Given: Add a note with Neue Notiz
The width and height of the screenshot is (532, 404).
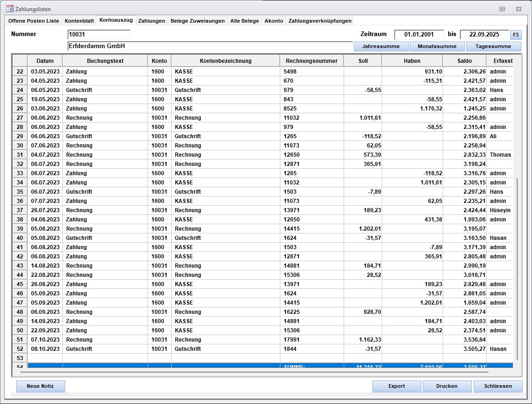Looking at the screenshot, I should [41, 386].
